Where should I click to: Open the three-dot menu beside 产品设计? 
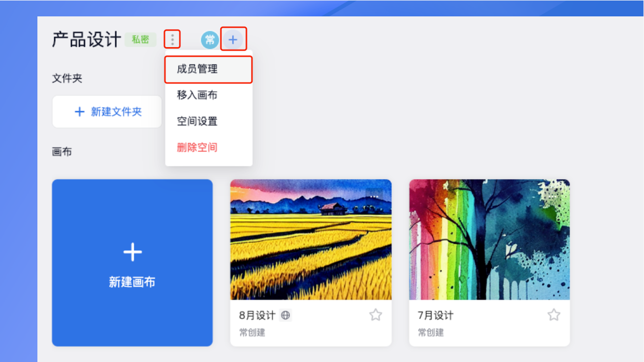pos(172,39)
